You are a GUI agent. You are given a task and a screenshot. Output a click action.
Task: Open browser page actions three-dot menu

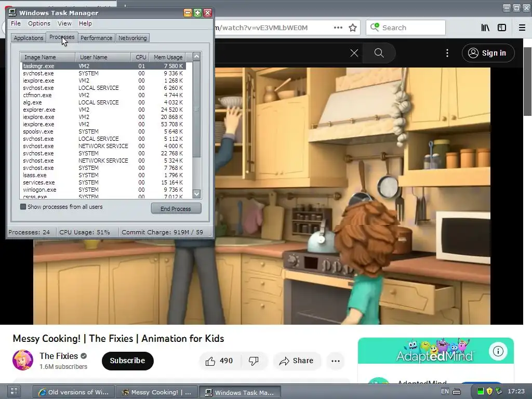[x=338, y=28]
